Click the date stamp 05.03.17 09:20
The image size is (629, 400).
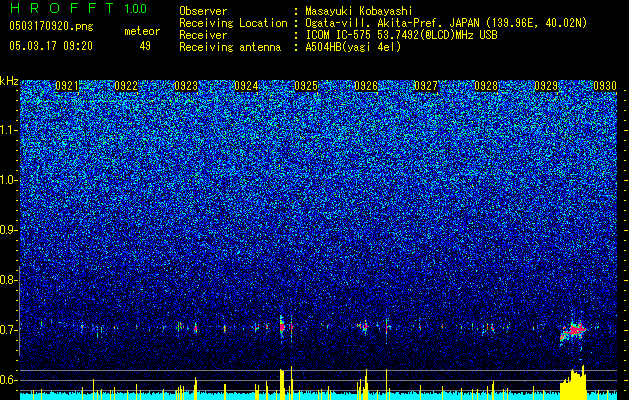point(51,46)
